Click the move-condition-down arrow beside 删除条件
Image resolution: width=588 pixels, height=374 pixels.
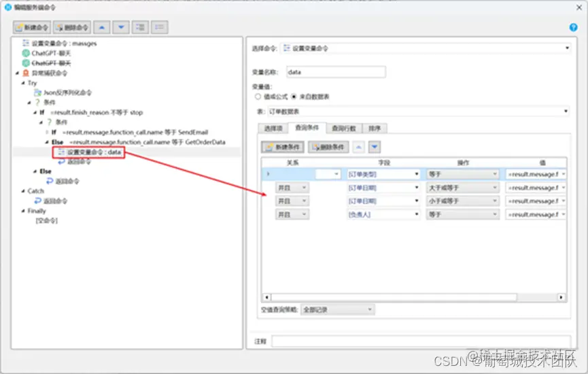pyautogui.click(x=375, y=147)
